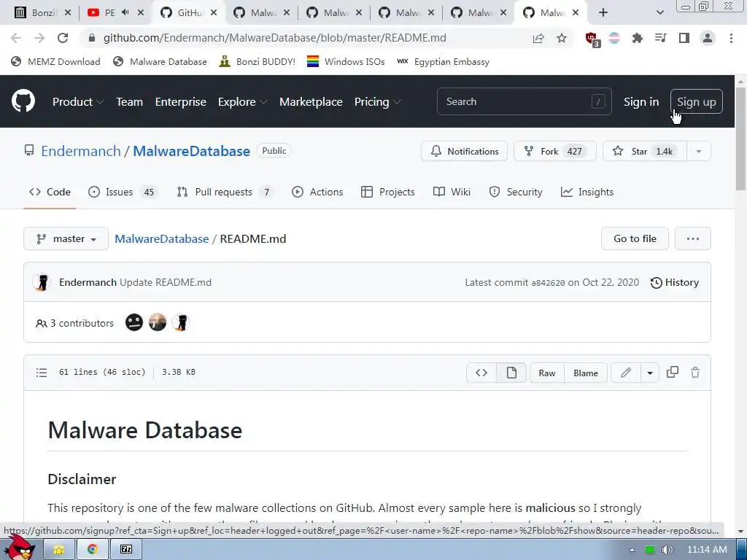Expand the Explore menu
This screenshot has width=747, height=560.
[242, 101]
